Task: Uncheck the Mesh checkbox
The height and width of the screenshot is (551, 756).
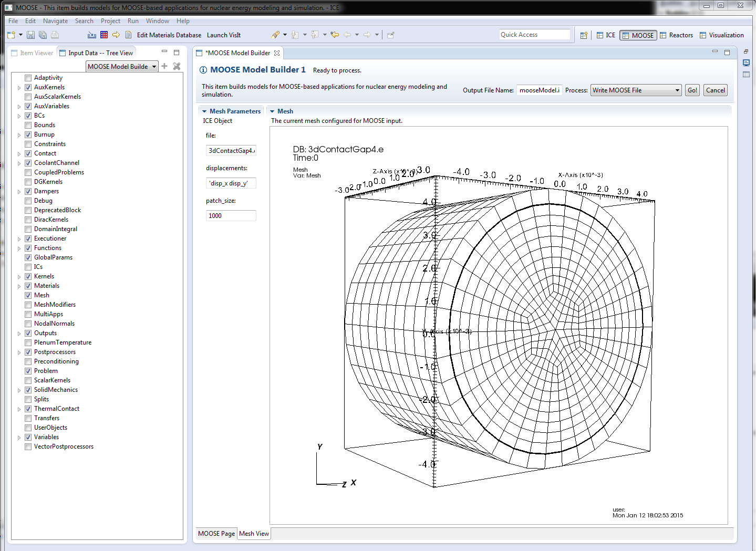Action: tap(28, 295)
